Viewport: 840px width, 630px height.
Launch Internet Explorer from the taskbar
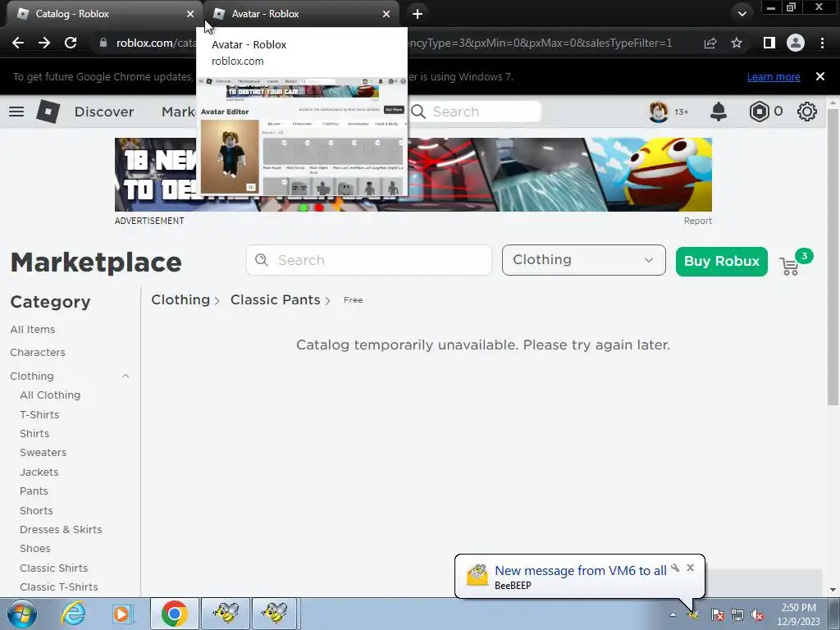coord(73,614)
